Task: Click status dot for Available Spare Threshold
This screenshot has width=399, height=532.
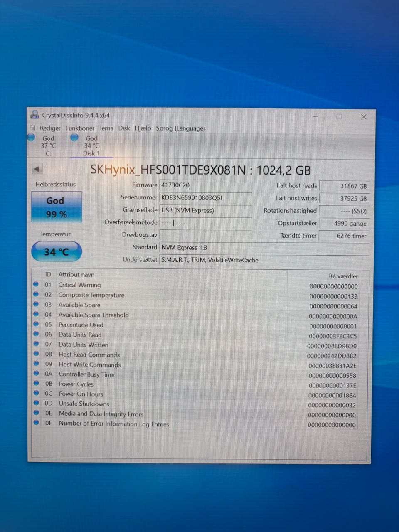Action: pyautogui.click(x=36, y=314)
